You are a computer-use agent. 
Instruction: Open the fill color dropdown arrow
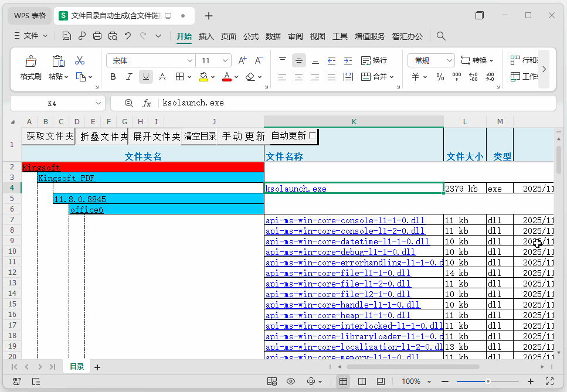(x=213, y=77)
